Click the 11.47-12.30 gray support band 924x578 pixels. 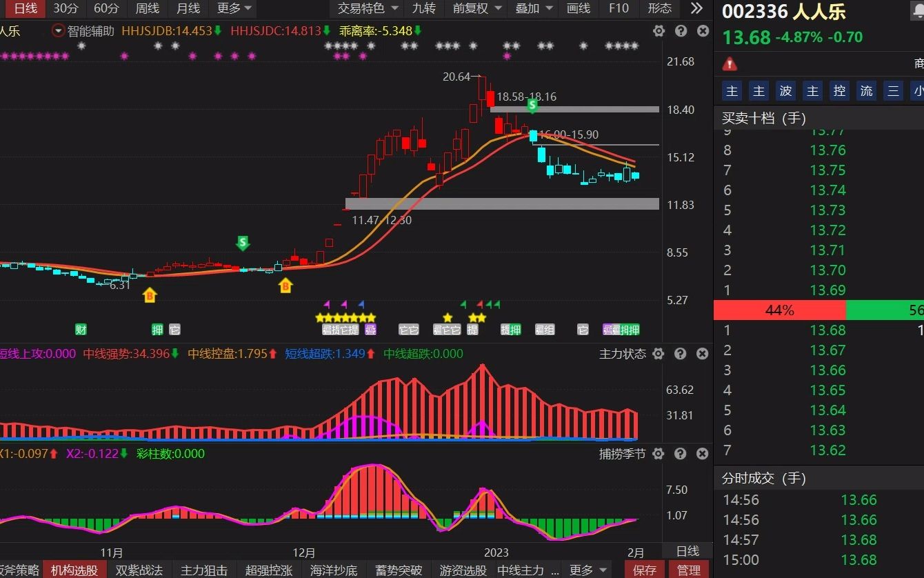502,203
